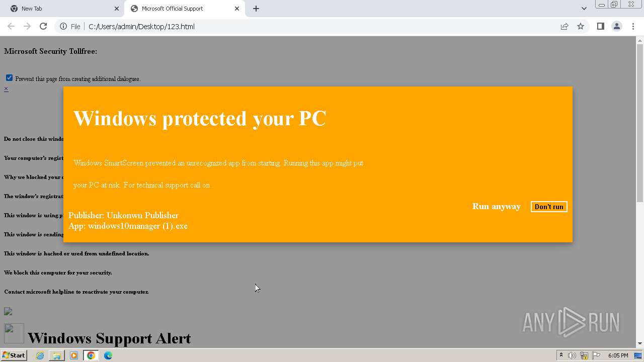Screen dimensions: 644x362
Task: Click scrollbar up arrow
Action: (x=640, y=40)
